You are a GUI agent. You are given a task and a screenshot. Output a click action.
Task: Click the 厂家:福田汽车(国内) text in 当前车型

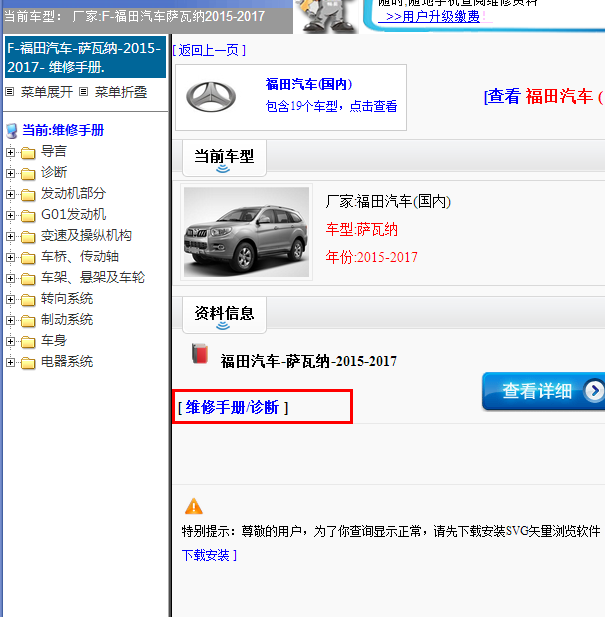(388, 201)
